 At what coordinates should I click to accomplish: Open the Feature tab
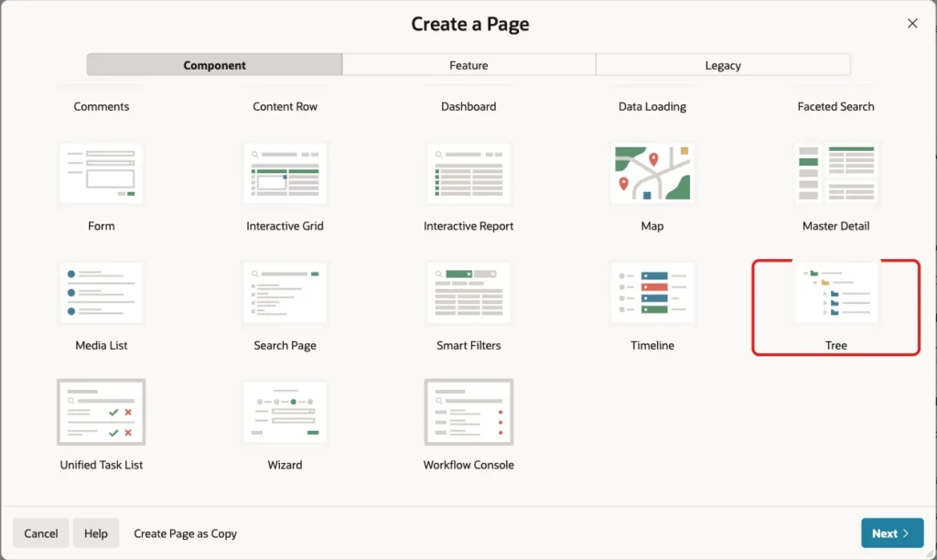pyautogui.click(x=468, y=65)
